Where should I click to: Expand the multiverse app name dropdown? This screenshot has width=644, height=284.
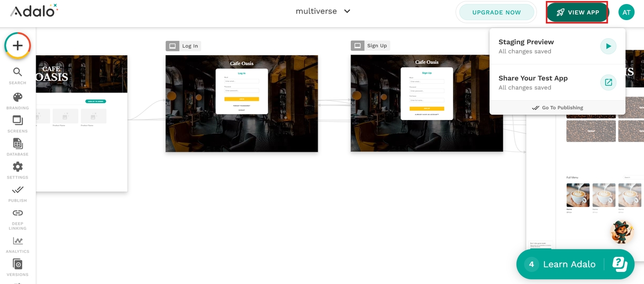323,11
